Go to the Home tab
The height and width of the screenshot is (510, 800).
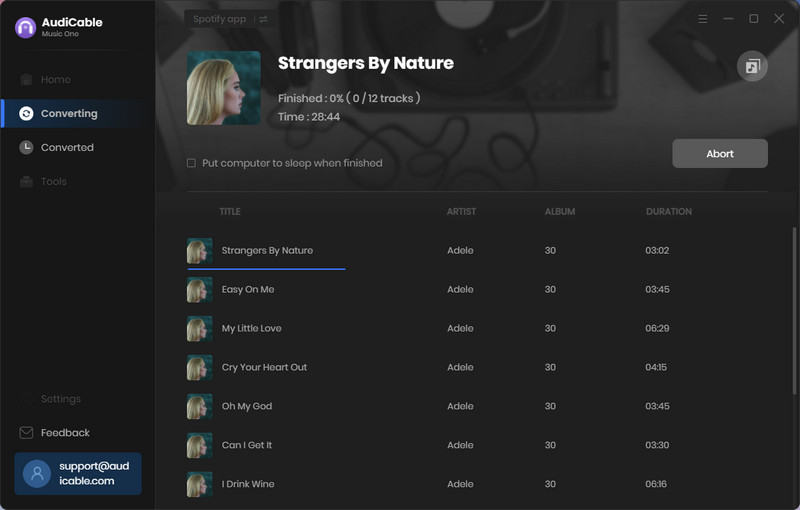[55, 80]
